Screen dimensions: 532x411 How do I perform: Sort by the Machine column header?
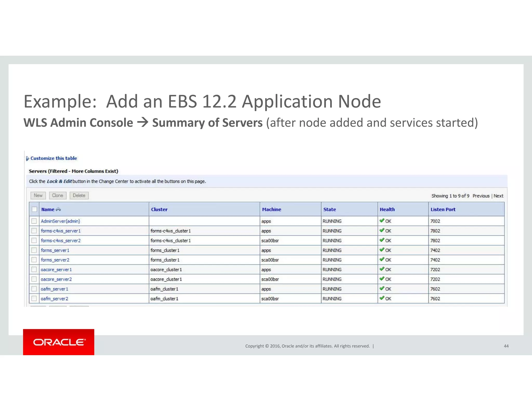[x=271, y=209]
